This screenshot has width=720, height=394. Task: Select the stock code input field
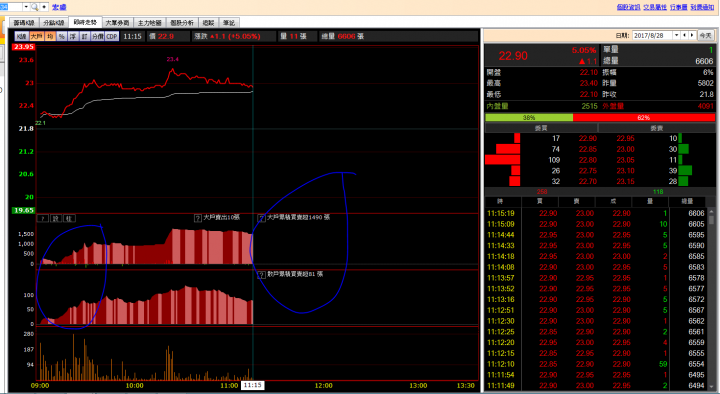pos(11,7)
